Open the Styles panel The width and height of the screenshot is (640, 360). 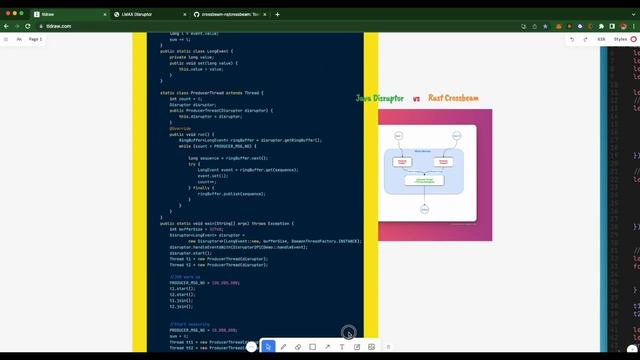click(x=625, y=39)
